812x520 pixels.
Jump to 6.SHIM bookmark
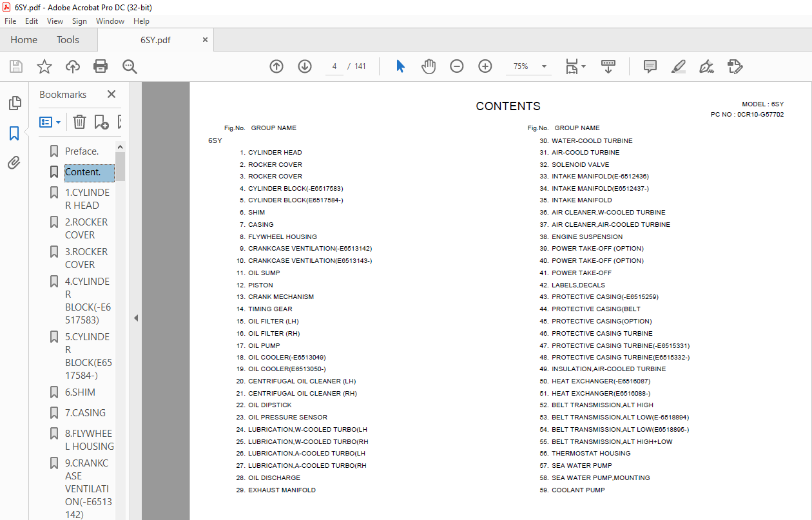click(80, 392)
